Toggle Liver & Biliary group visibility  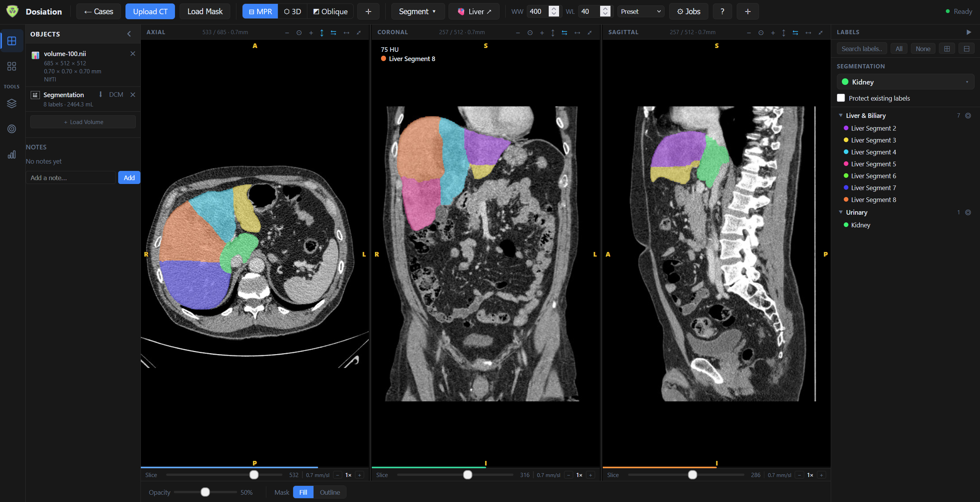tap(968, 116)
